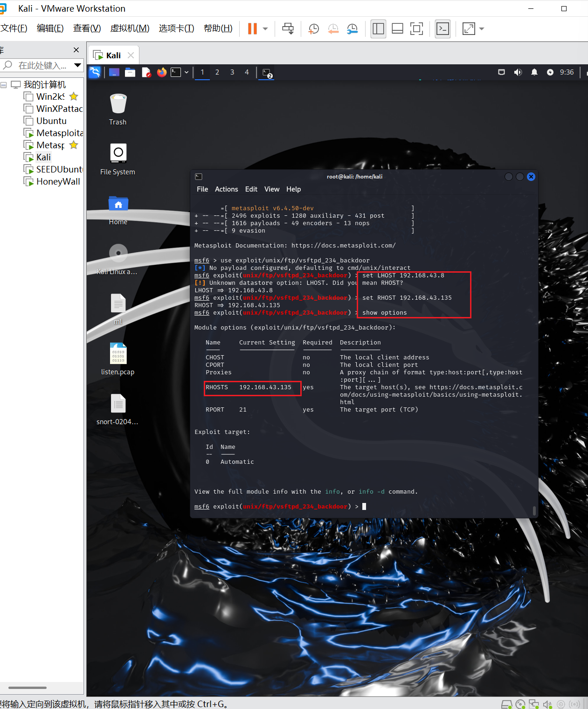Open the terminal File menu
Image resolution: width=588 pixels, height=709 pixels.
(x=202, y=189)
